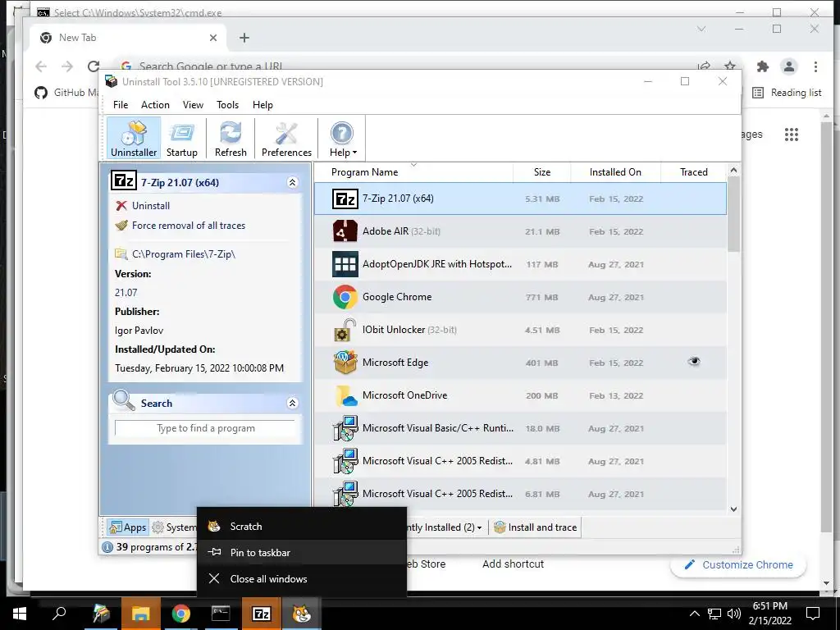Open a new Chrome tab with plus

[x=244, y=38]
